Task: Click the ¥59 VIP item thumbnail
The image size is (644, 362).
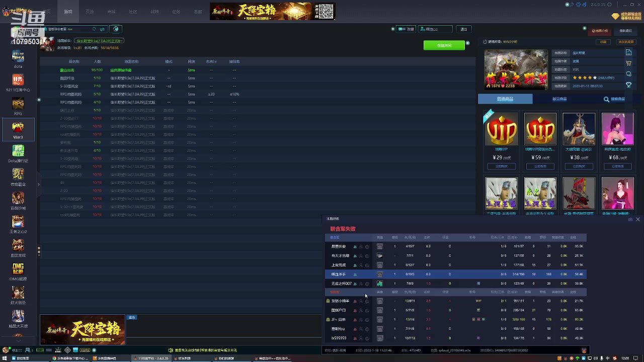Action: 540,129
